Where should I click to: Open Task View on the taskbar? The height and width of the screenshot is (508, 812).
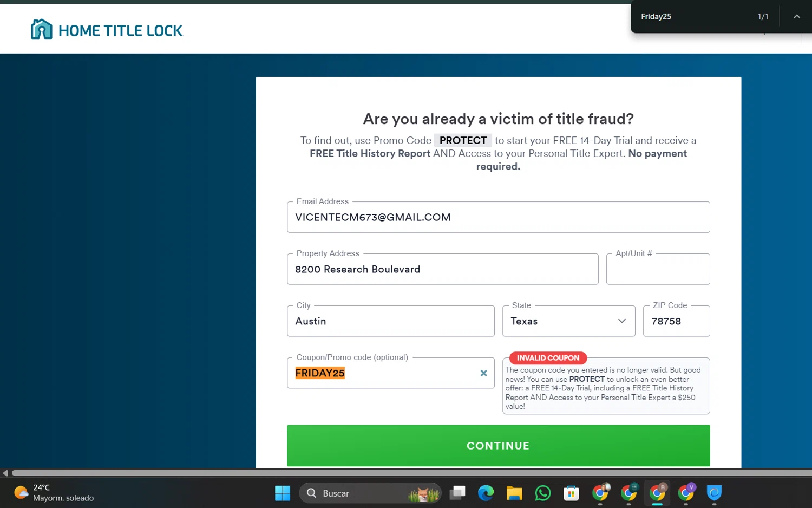point(458,493)
